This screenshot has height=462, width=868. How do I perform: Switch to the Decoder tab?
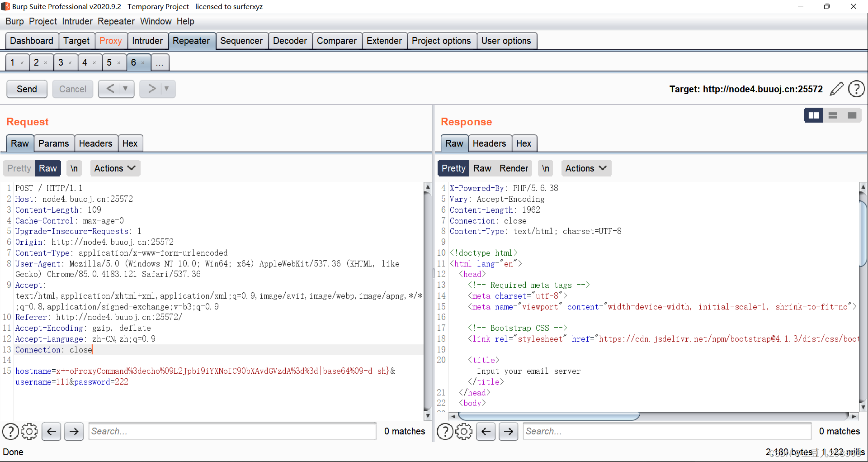[x=290, y=41]
